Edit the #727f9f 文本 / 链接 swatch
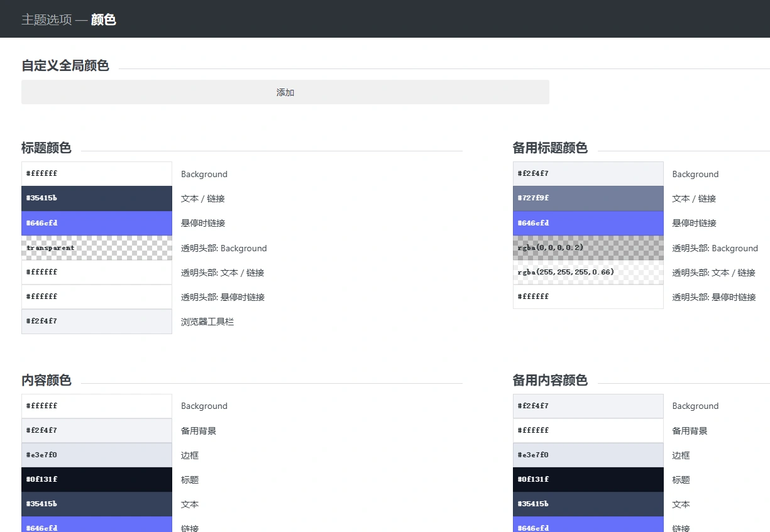The height and width of the screenshot is (532, 770). pos(588,198)
